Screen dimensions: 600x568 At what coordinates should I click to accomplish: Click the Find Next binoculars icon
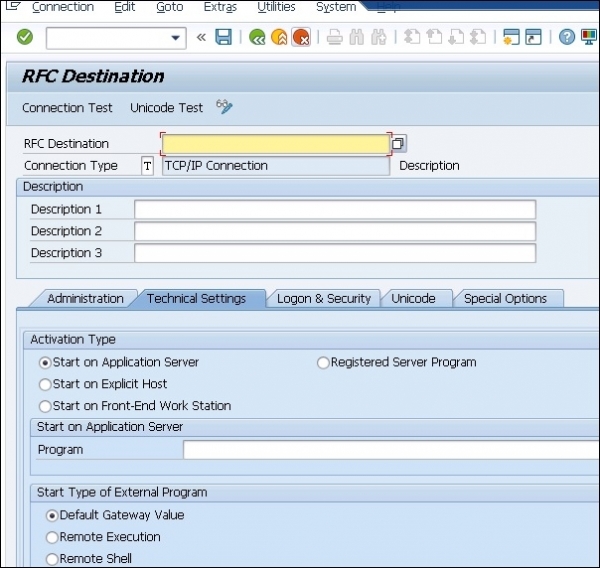(x=379, y=38)
